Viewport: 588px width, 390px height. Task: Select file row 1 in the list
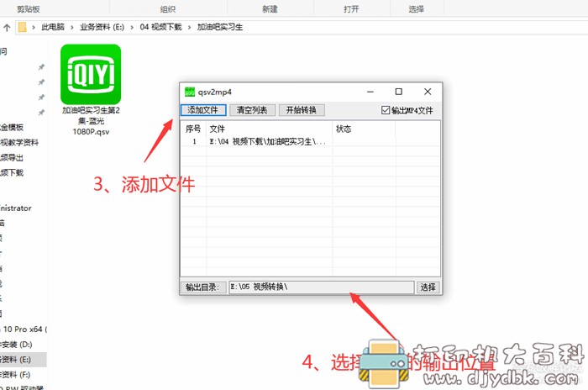310,141
